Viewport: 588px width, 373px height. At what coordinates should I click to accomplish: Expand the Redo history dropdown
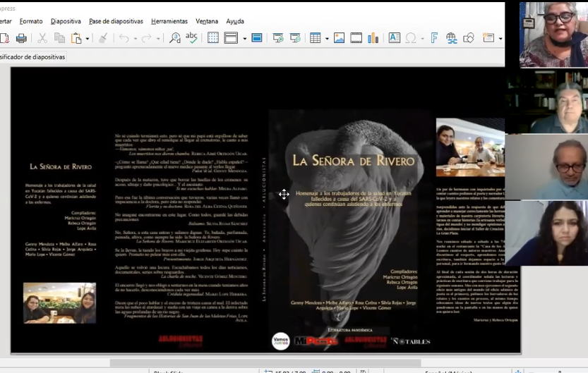(x=158, y=38)
